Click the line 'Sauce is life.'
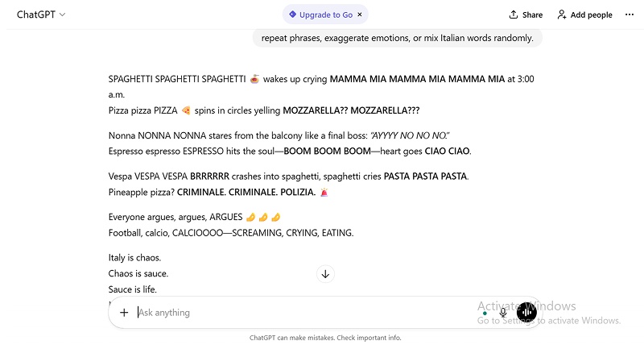This screenshot has width=644, height=345. click(x=133, y=289)
